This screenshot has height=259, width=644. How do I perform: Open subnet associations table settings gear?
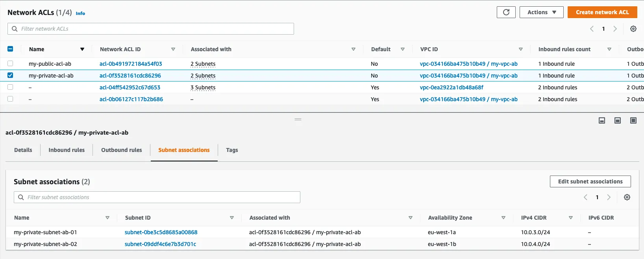(x=627, y=197)
